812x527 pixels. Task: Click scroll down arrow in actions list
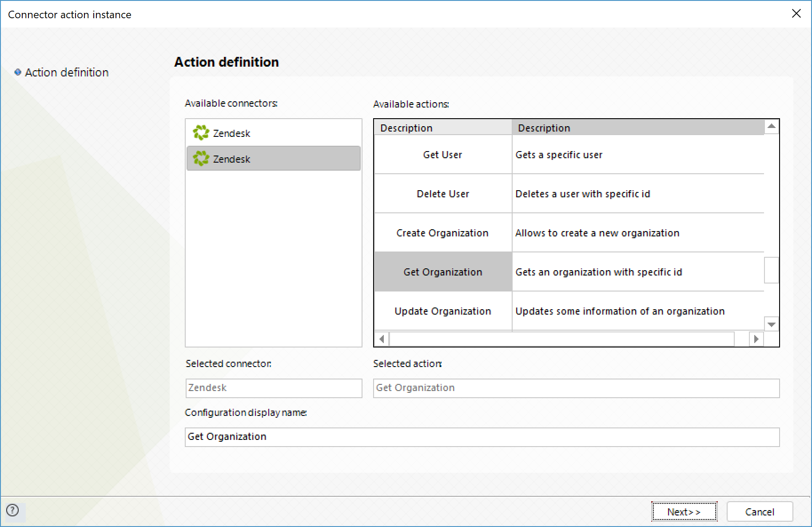pos(772,324)
